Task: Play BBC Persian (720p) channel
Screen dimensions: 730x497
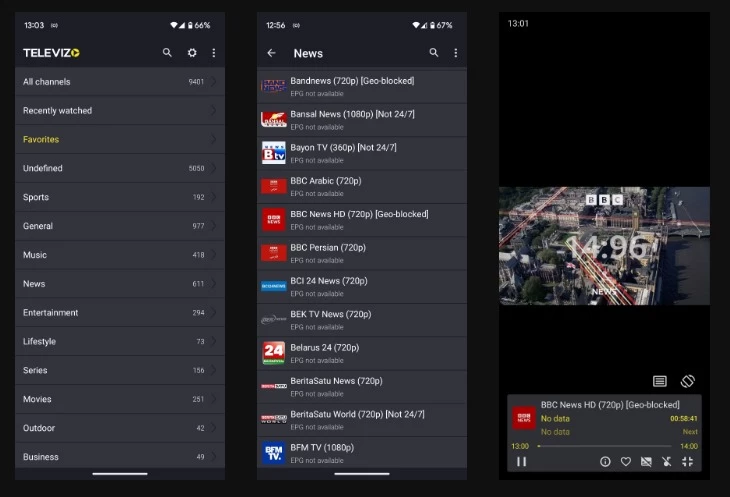Action: pyautogui.click(x=362, y=253)
